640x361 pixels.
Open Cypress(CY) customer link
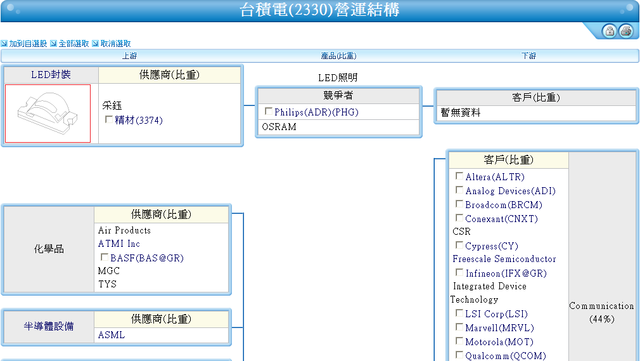[x=492, y=246]
